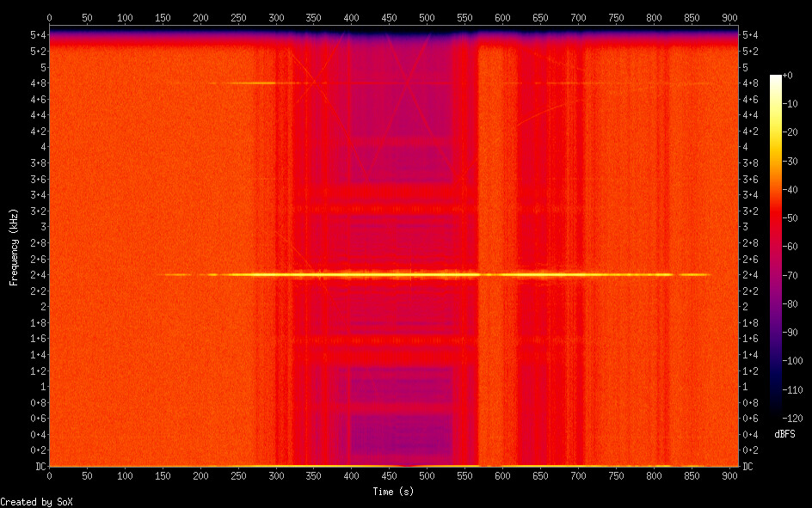Click the 4.8 kHz label on the right axis
The image size is (812, 508).
coord(749,83)
